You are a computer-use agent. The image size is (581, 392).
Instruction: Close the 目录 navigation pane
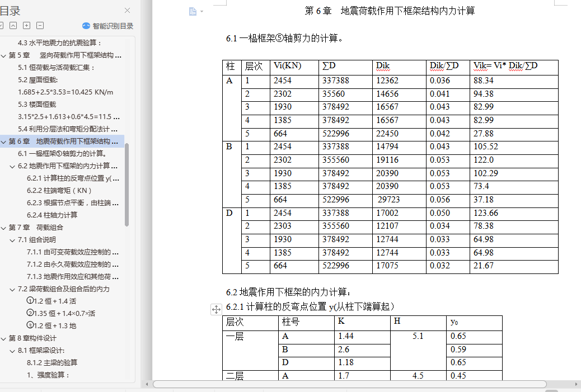(127, 11)
